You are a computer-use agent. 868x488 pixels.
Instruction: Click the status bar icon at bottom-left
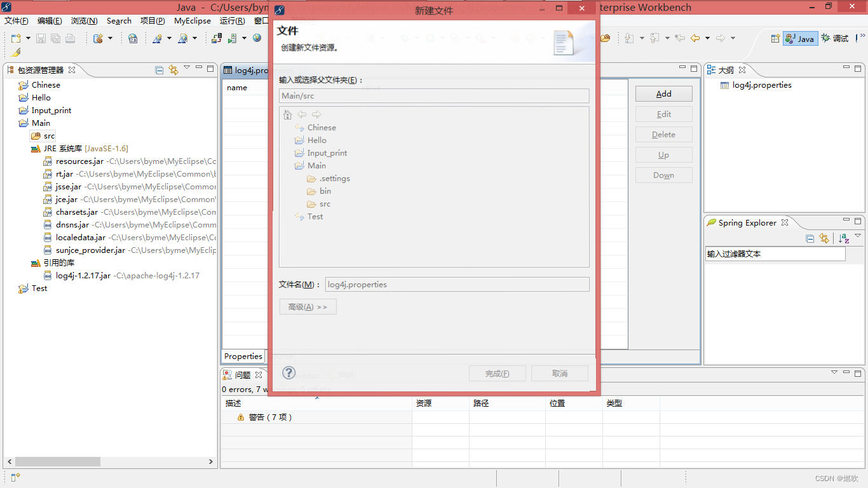[x=16, y=477]
